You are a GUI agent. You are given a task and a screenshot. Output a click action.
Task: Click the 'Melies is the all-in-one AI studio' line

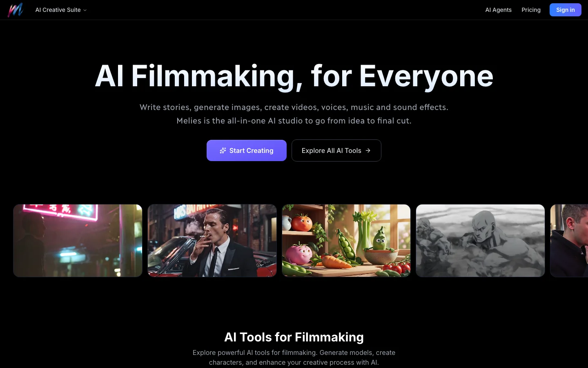coord(294,121)
